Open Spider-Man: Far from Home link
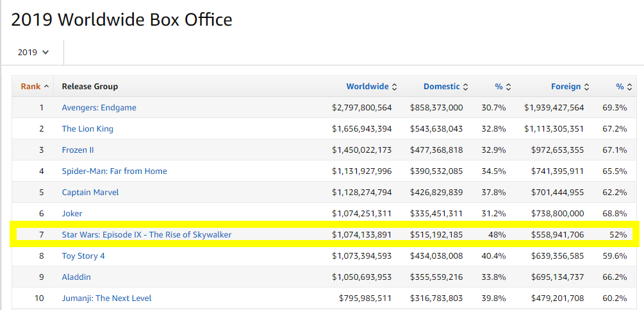644x310 pixels. (115, 171)
